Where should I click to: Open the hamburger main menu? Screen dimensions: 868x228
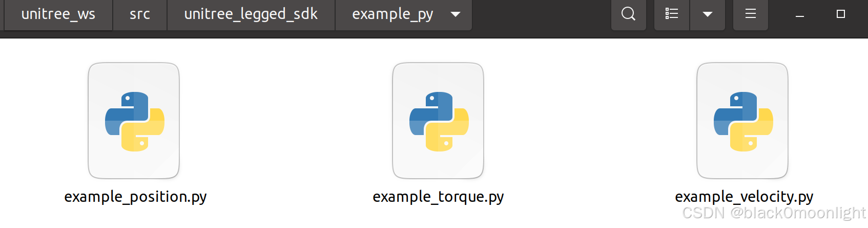(x=751, y=14)
